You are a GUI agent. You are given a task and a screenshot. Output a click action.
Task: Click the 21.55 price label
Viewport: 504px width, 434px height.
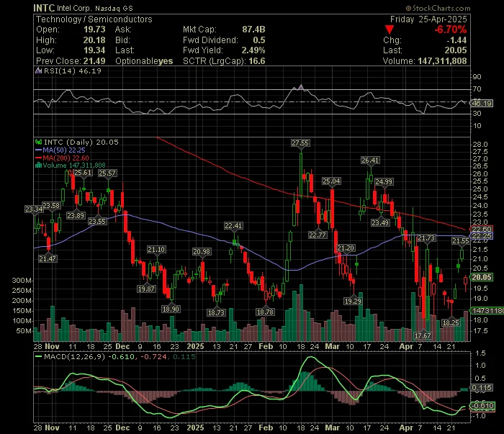(461, 241)
